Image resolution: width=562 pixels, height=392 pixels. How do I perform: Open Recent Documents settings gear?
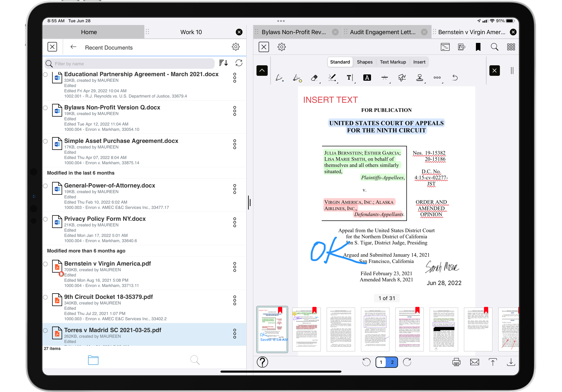click(x=236, y=47)
